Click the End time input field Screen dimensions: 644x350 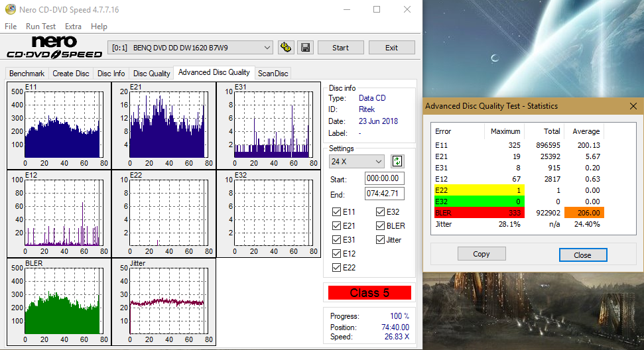click(385, 194)
